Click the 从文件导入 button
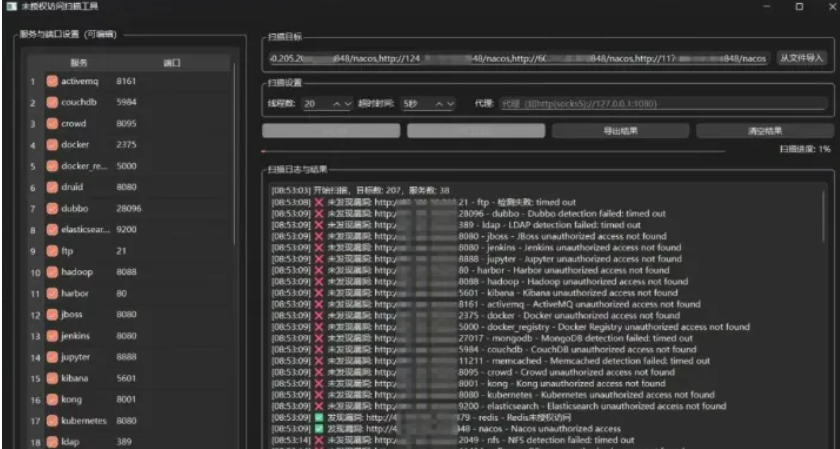The width and height of the screenshot is (840, 449). pos(801,58)
